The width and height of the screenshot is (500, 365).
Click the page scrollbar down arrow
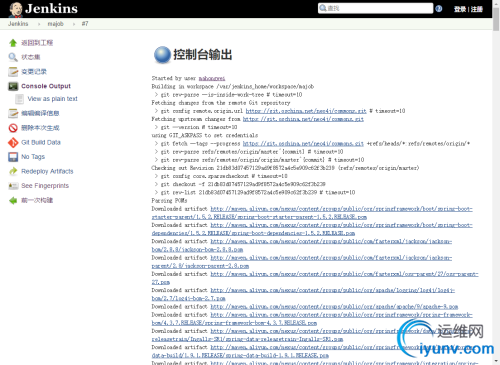[x=496, y=361]
